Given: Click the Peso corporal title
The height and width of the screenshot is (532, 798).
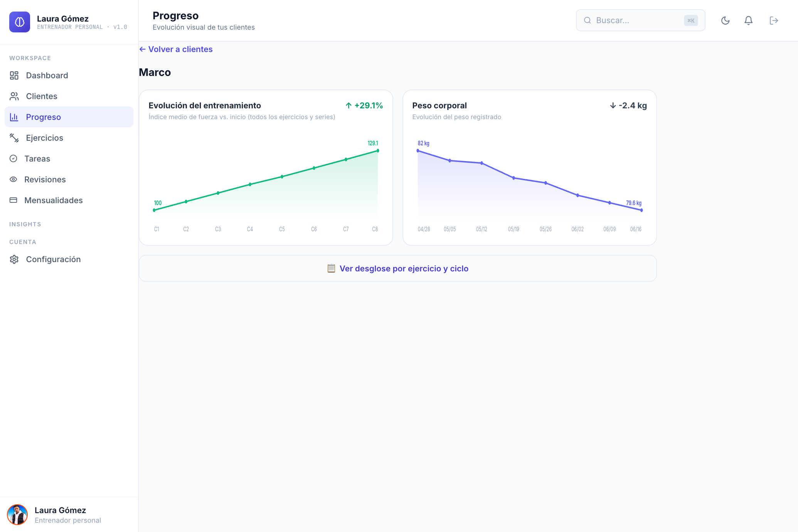Looking at the screenshot, I should (x=439, y=106).
